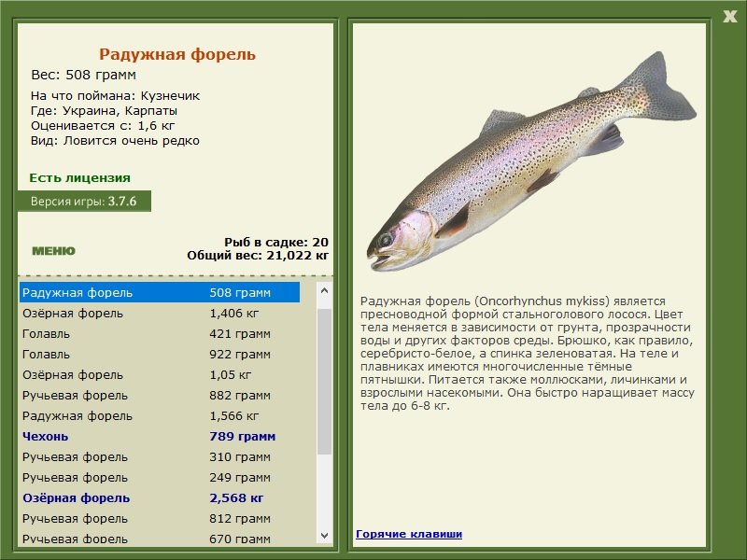Click the Рыб в садке: 20 counter
The height and width of the screenshot is (560, 747).
(276, 242)
